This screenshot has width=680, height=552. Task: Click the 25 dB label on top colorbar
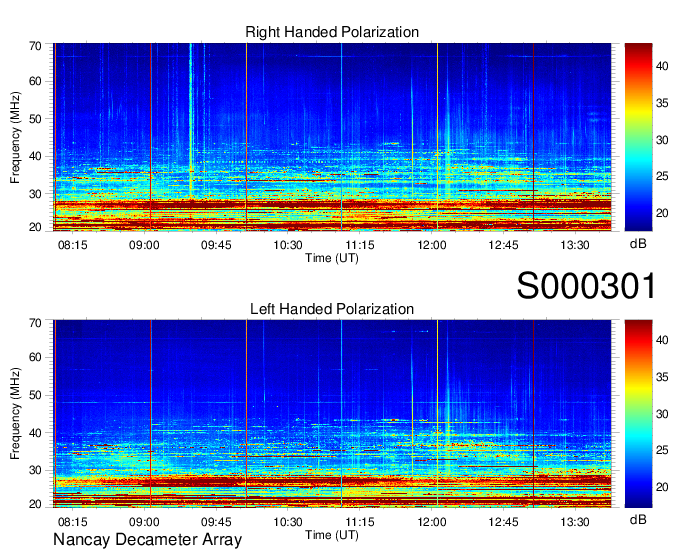point(662,176)
